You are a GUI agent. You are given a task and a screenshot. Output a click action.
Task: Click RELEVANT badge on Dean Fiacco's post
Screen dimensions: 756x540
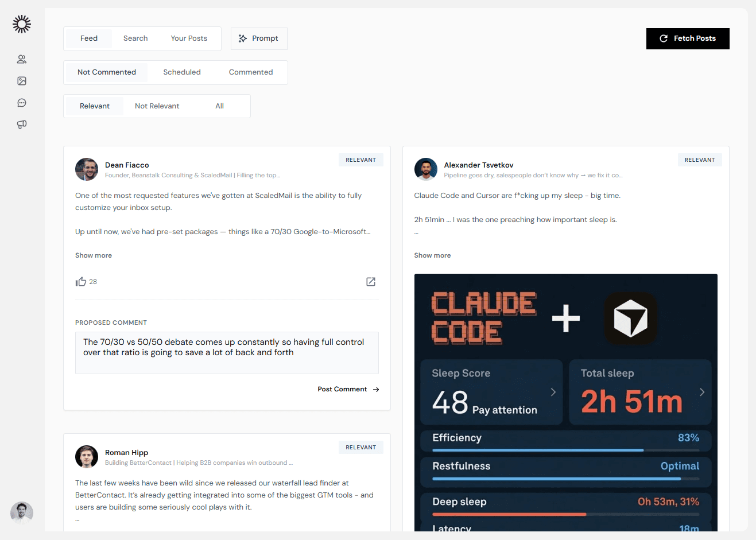360,160
